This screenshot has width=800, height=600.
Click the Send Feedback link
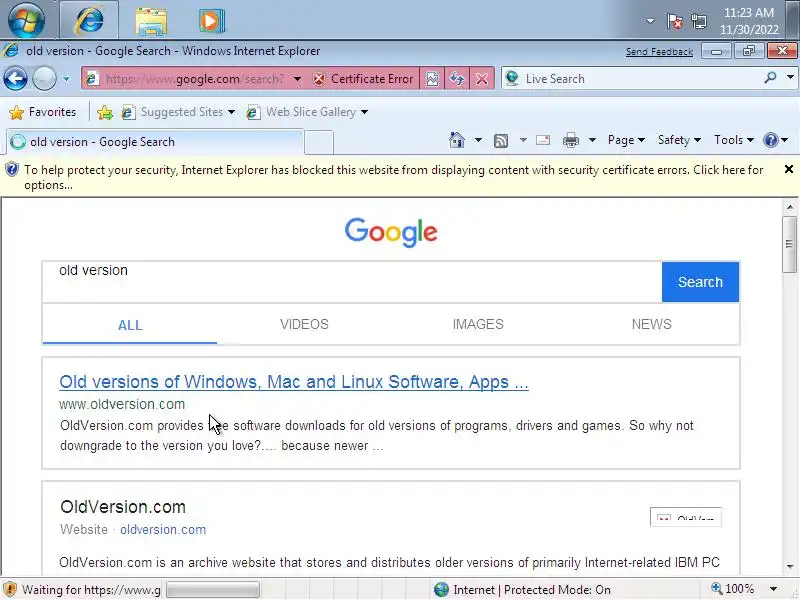click(659, 52)
